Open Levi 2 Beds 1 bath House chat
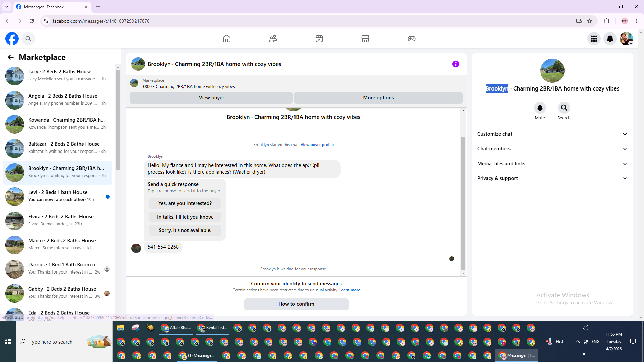 point(58,196)
